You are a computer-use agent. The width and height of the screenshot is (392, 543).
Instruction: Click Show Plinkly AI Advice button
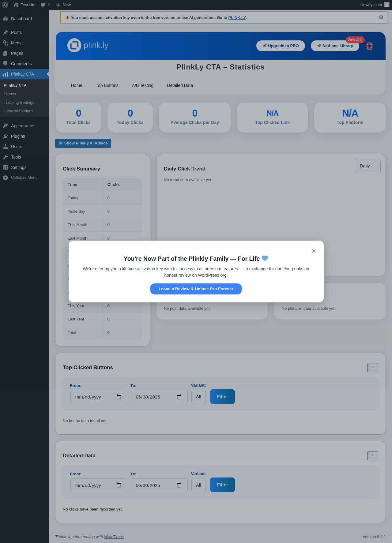[x=83, y=143]
